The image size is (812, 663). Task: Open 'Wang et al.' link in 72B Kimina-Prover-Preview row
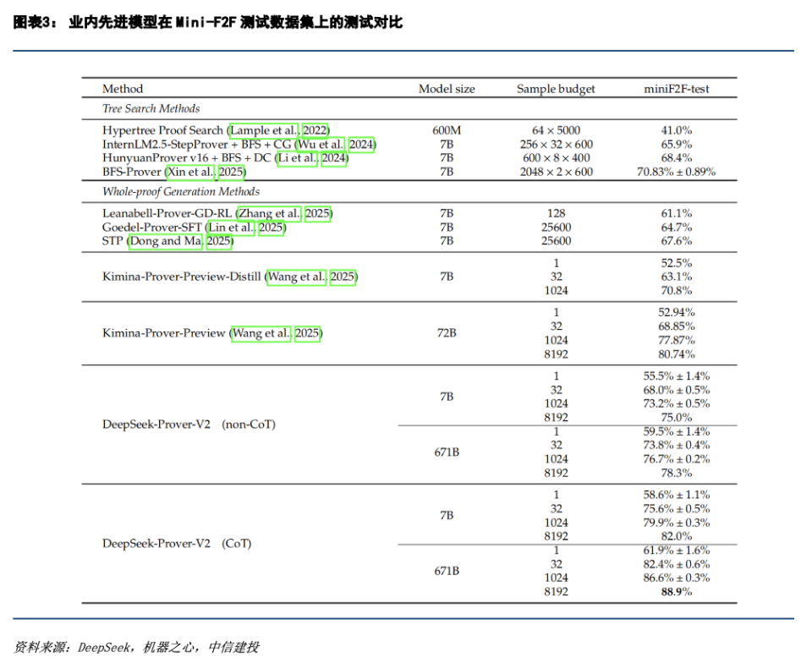[261, 333]
